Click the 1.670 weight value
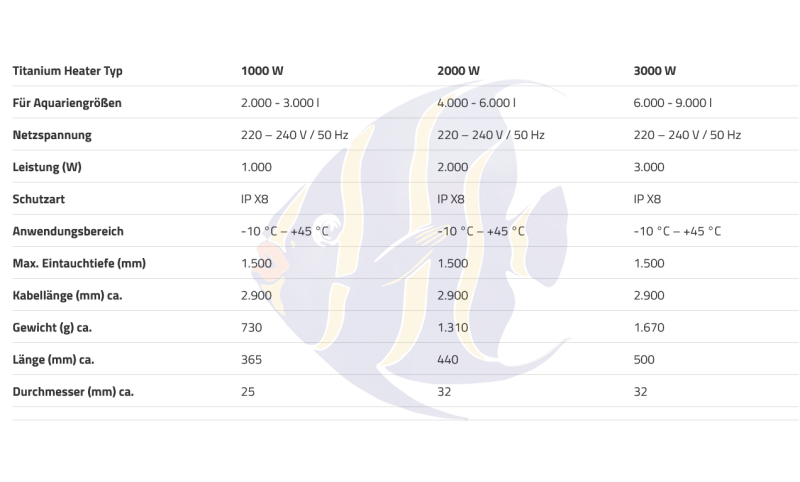800x482 pixels. click(649, 327)
